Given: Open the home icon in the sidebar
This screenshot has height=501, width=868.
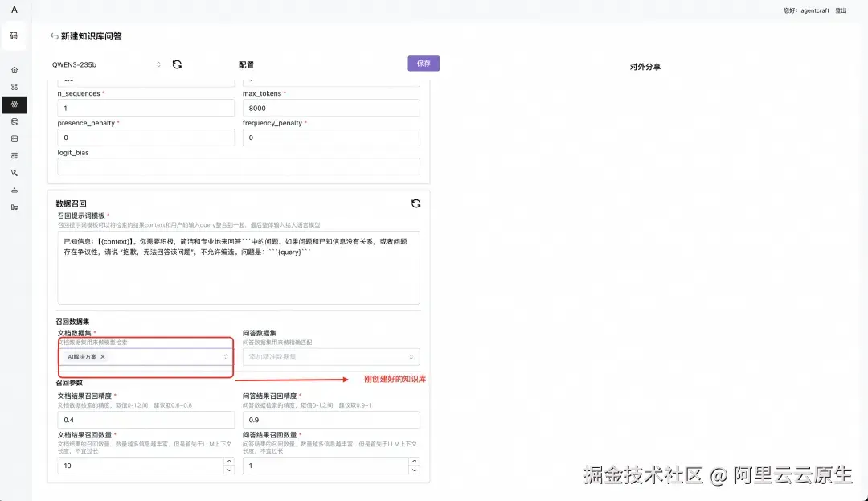Looking at the screenshot, I should 14,70.
